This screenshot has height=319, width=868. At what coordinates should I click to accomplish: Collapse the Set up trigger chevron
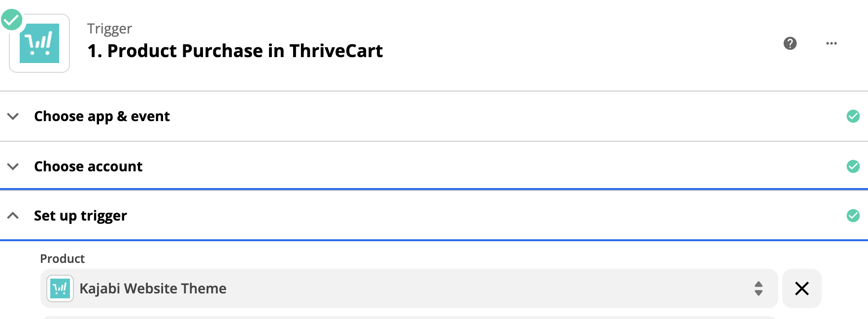13,216
